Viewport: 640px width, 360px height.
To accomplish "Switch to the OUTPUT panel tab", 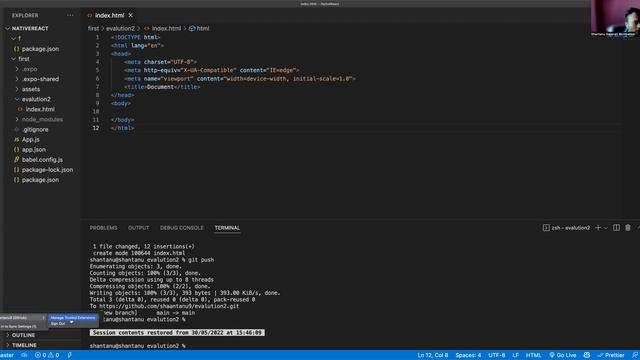I will [138, 228].
